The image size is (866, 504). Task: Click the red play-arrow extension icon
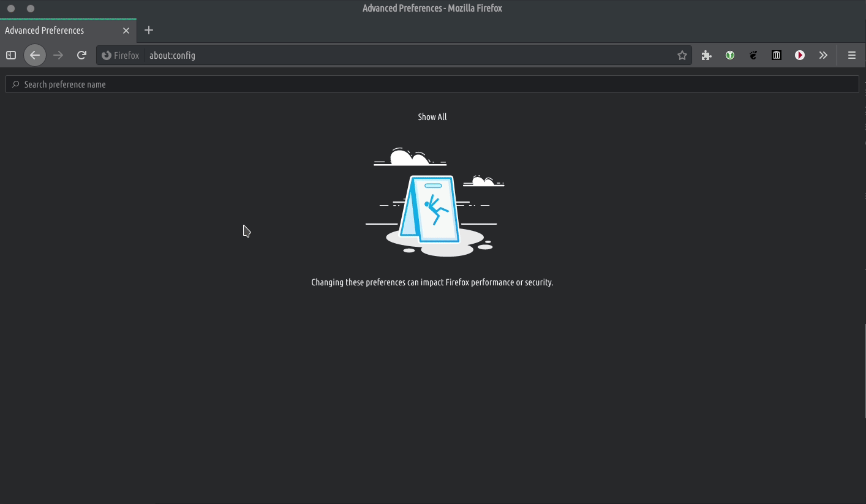pyautogui.click(x=800, y=55)
